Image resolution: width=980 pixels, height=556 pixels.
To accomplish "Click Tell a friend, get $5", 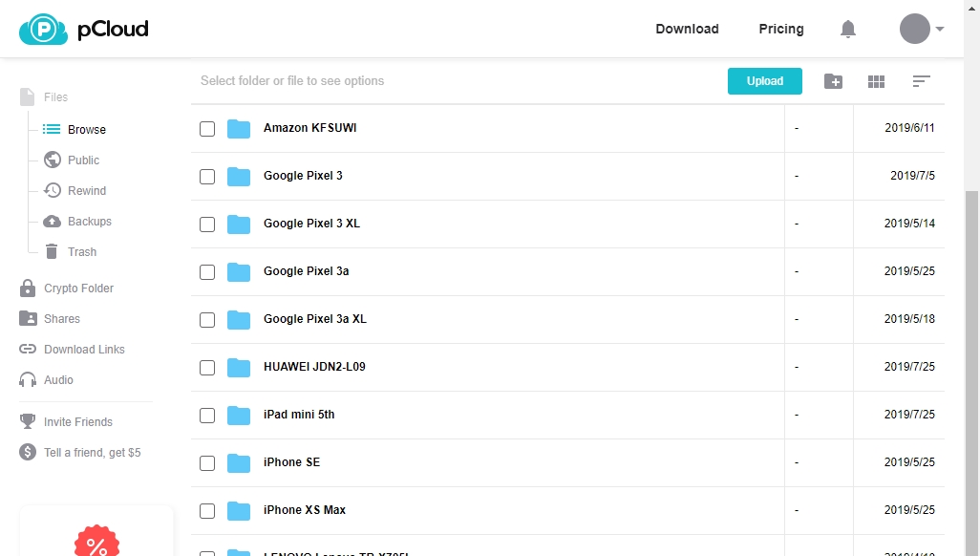I will (93, 452).
